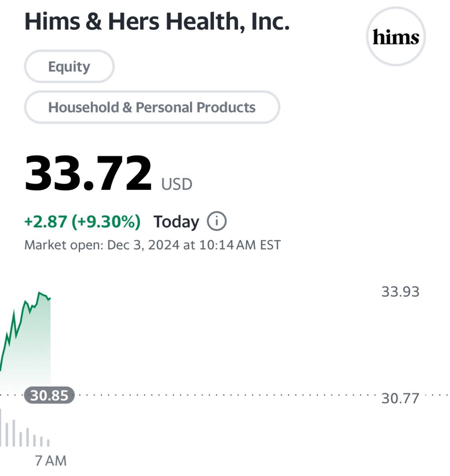Screen dimensions: 450x476
Task: Click the dotted previous close line
Action: pos(225,395)
